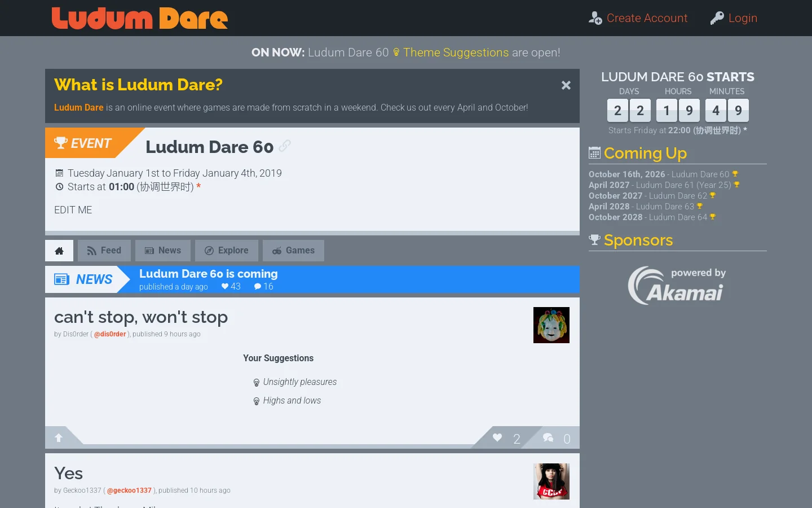Click October 2028 Ludum Dare 64 entry
The height and width of the screenshot is (508, 812).
(x=652, y=217)
